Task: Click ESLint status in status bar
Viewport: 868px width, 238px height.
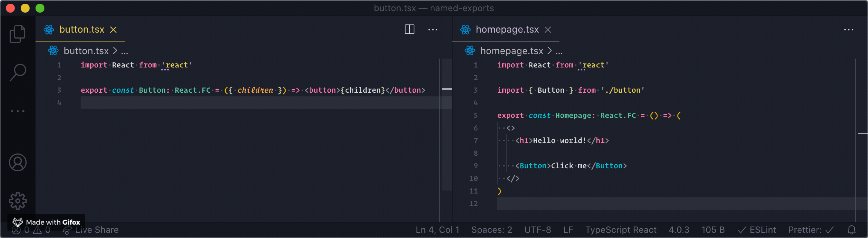Action: tap(757, 230)
